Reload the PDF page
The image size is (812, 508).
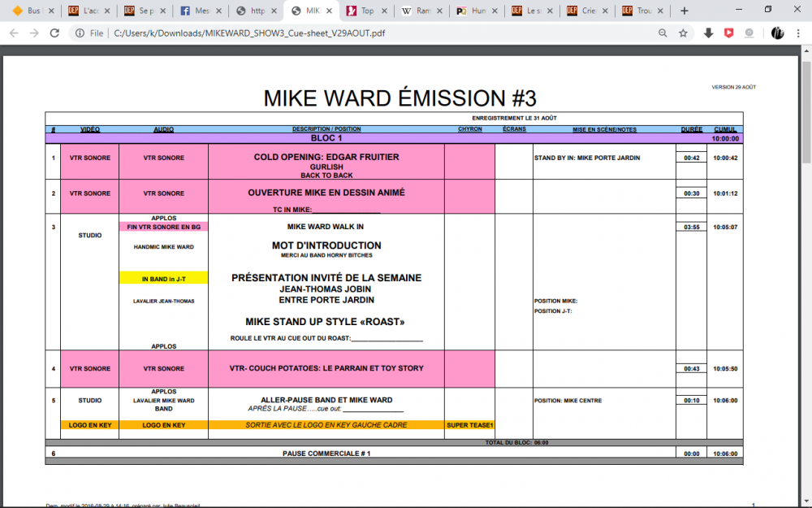[54, 33]
